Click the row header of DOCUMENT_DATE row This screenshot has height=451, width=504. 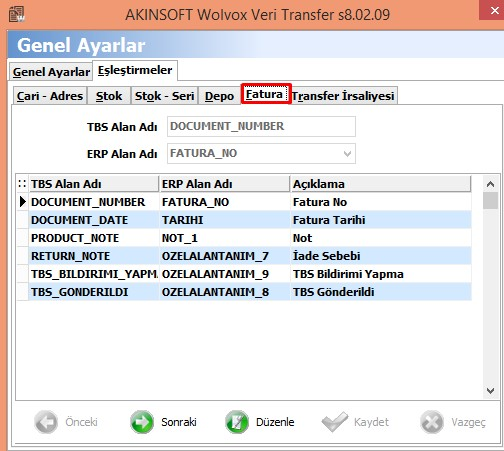pyautogui.click(x=23, y=220)
